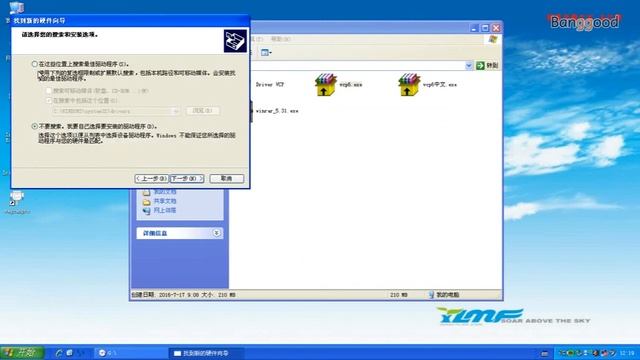The width and height of the screenshot is (640, 360).
Task: Open 共享文档 shared documents link in sidebar
Action: (165, 201)
